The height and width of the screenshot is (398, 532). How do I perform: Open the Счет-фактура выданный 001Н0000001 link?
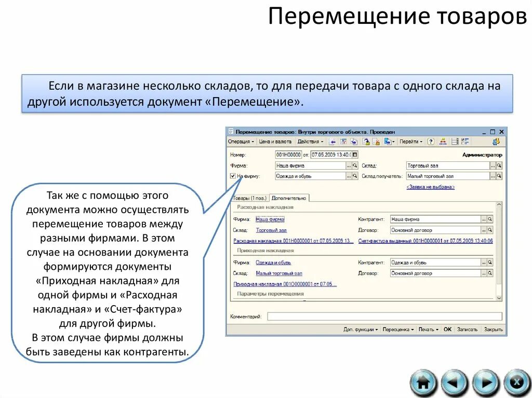(425, 241)
